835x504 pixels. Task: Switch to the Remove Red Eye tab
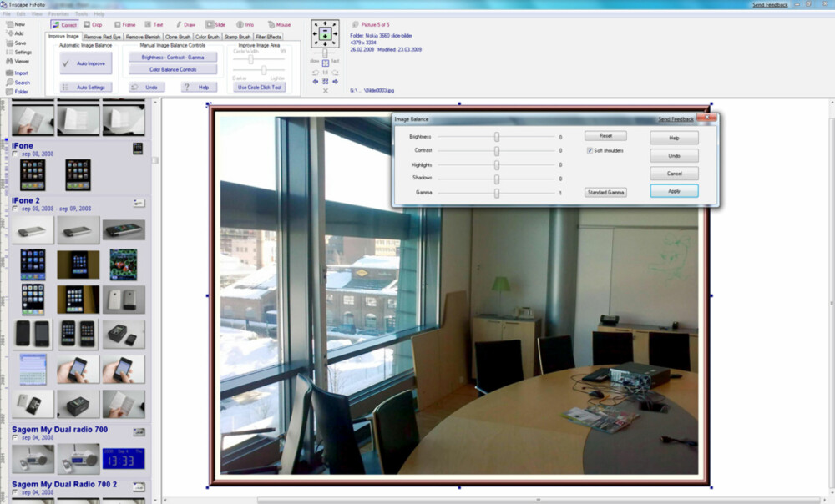[102, 37]
